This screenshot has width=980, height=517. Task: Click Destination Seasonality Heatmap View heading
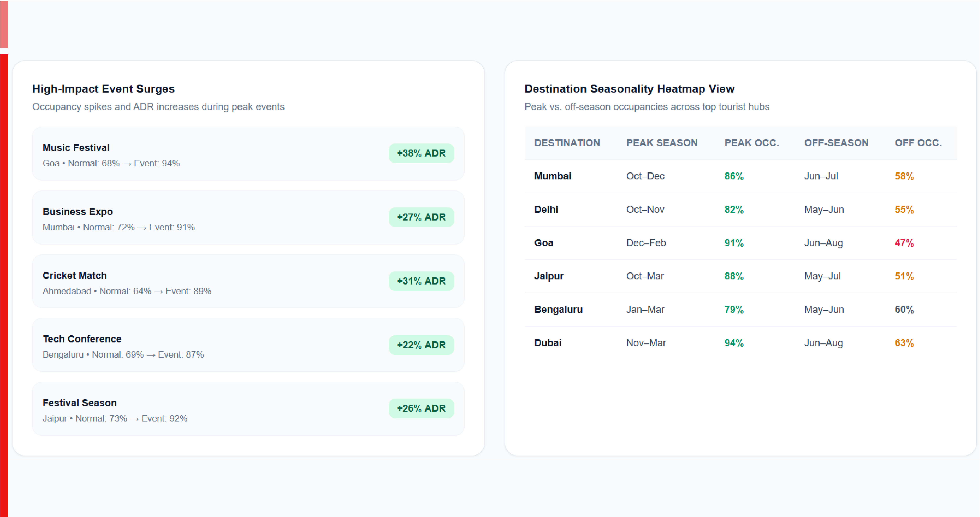click(629, 89)
